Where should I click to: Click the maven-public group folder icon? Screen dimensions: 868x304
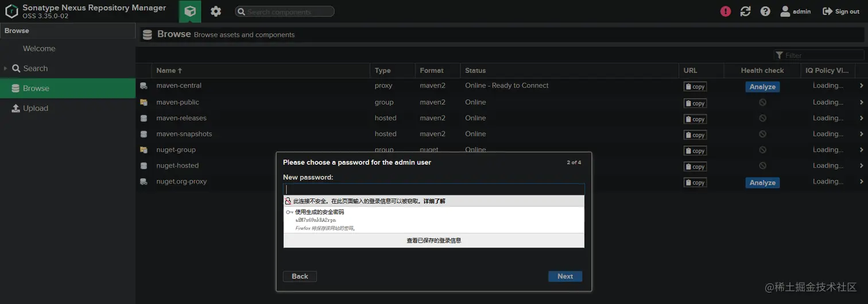[x=144, y=102]
